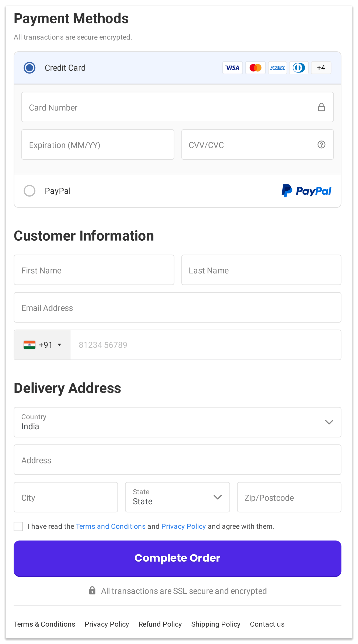This screenshot has height=644, width=358.
Task: Open the Shipping Policy page
Action: (216, 624)
